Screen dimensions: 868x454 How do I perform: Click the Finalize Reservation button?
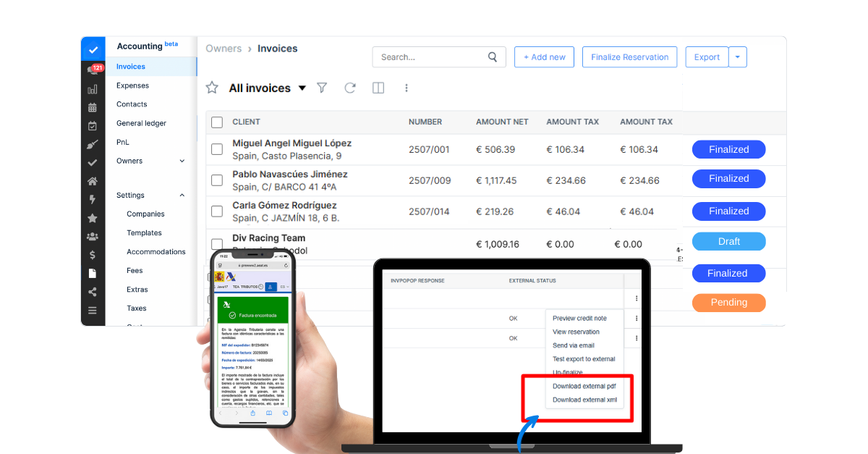click(x=629, y=56)
